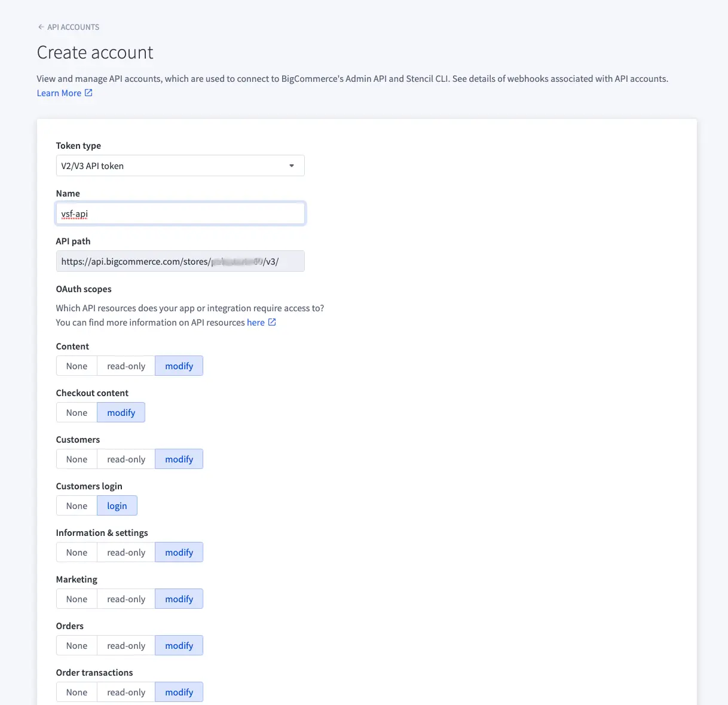This screenshot has width=728, height=705.
Task: Click the Token type dropdown caret
Action: tap(292, 165)
